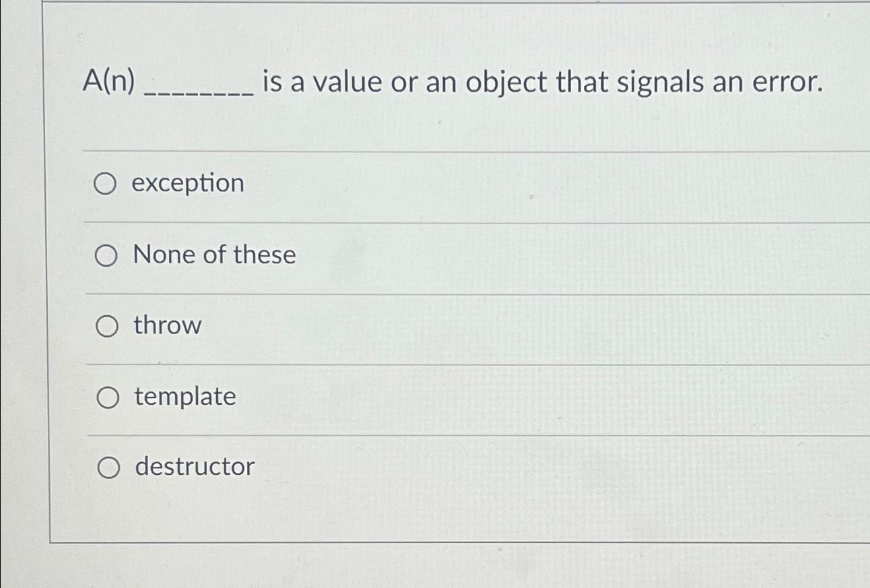Select the radio button for "None of these"
Image resolution: width=870 pixels, height=588 pixels.
(106, 255)
